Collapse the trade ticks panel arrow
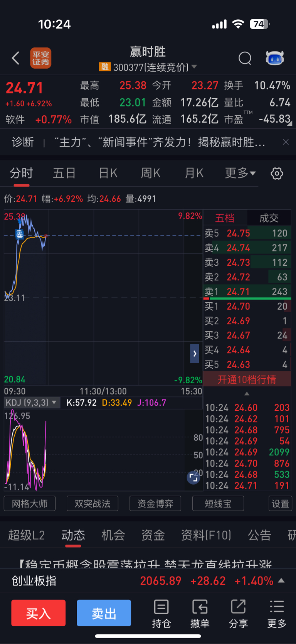 click(247, 394)
